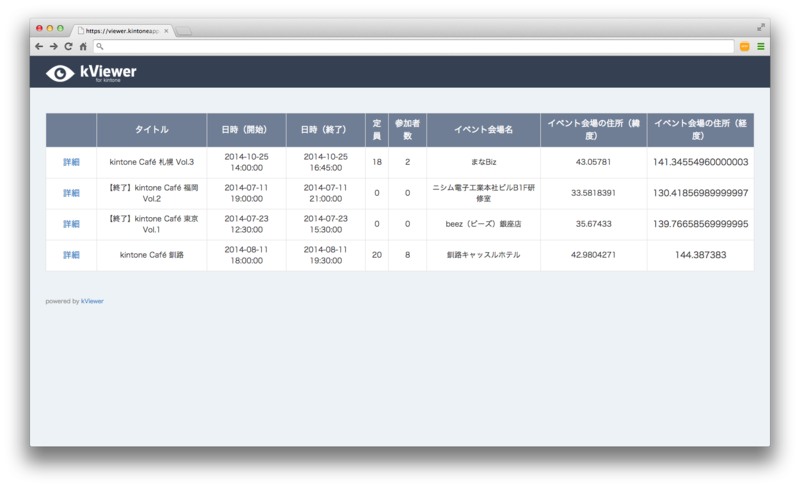The height and width of the screenshot is (488, 800).
Task: Click start time 2014-08-11 18:00:00
Action: coord(246,255)
